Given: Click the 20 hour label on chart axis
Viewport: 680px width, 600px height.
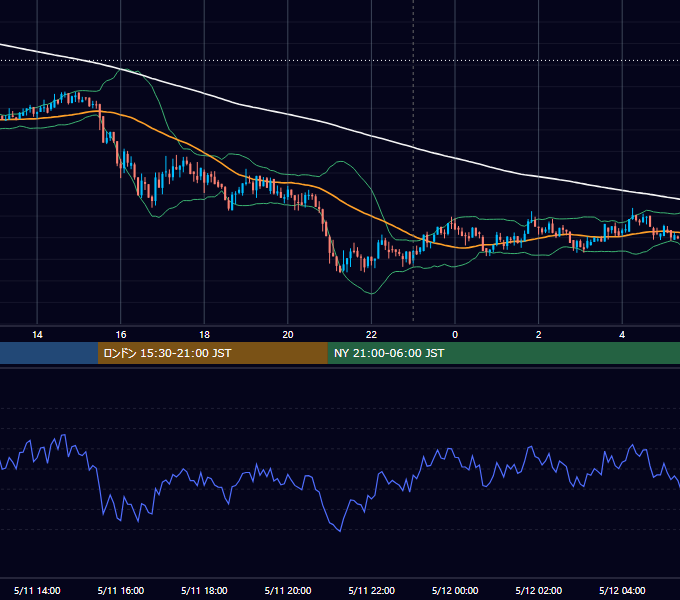Looking at the screenshot, I should [288, 335].
